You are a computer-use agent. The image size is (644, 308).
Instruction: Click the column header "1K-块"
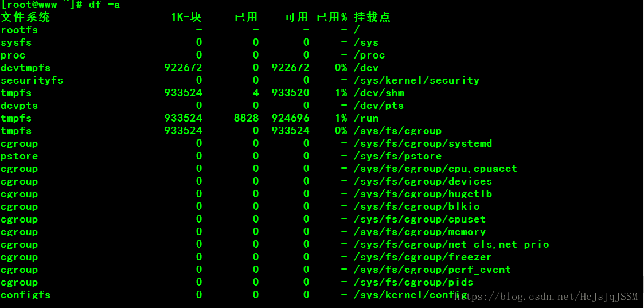click(186, 17)
